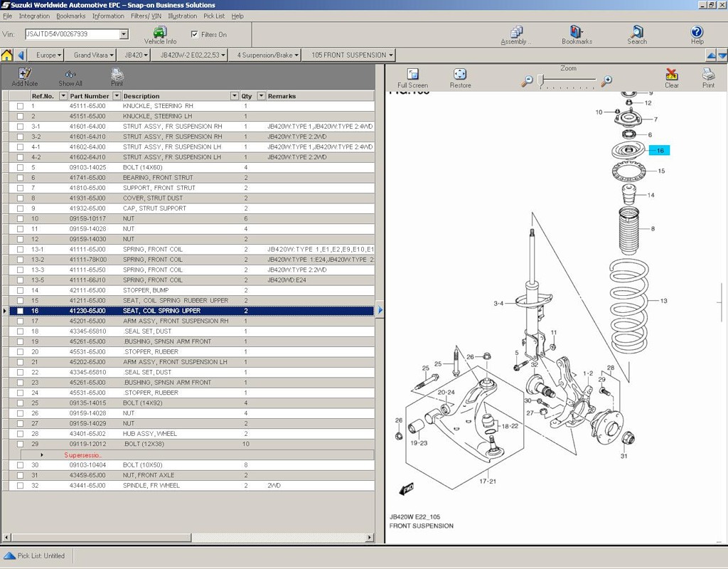
Task: Go to Home catalog icon
Action: point(7,55)
